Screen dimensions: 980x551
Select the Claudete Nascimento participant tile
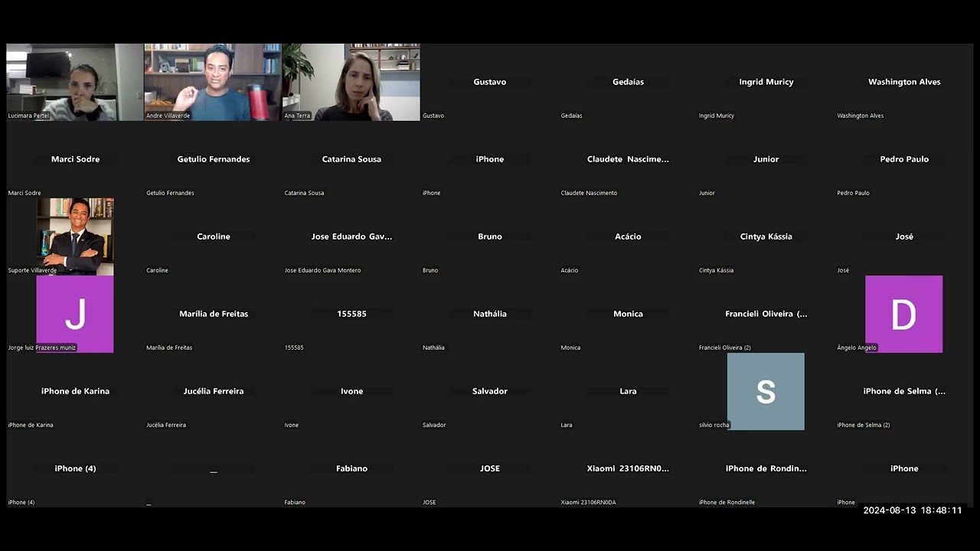pyautogui.click(x=628, y=159)
